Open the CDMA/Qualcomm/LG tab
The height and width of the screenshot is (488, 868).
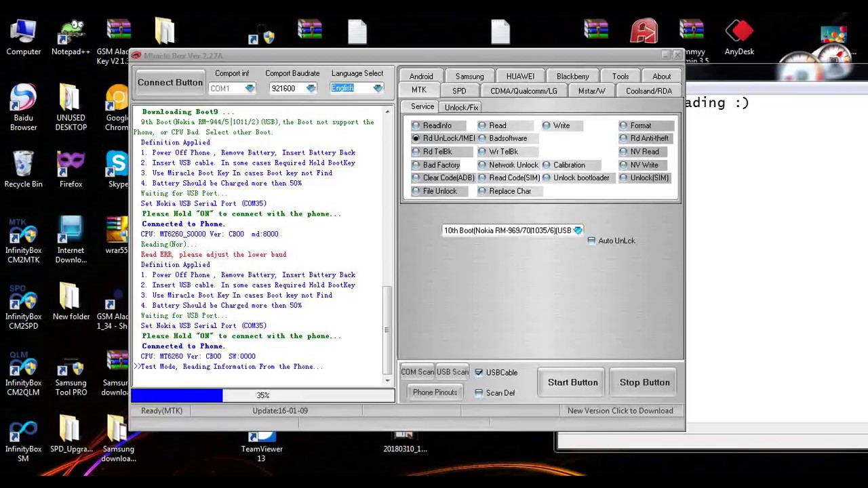tap(524, 91)
